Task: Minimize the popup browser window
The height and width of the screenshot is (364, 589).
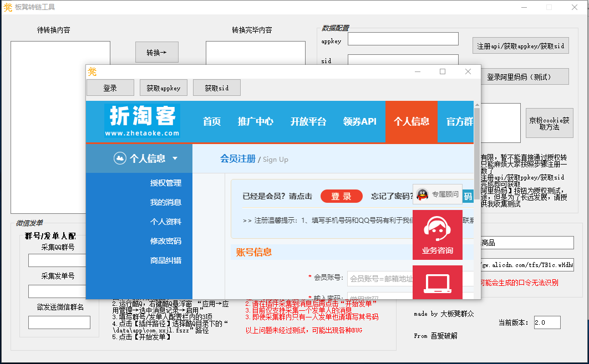Action: (x=417, y=71)
